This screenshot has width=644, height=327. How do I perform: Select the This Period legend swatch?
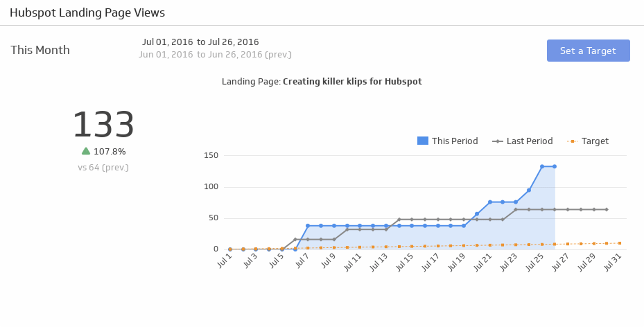tap(423, 141)
